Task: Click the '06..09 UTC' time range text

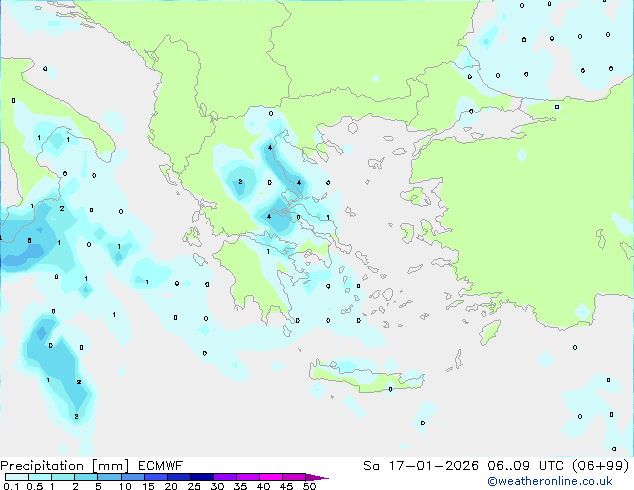Action: [x=525, y=466]
